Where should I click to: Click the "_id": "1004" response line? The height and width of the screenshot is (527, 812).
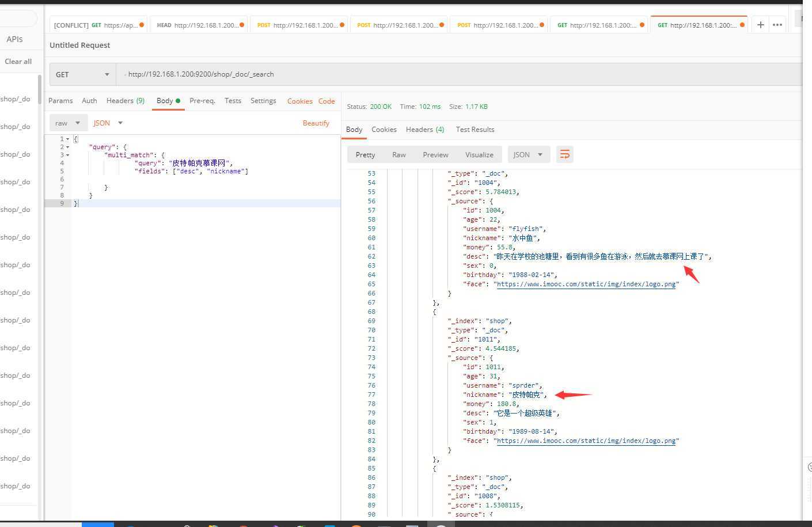[474, 183]
